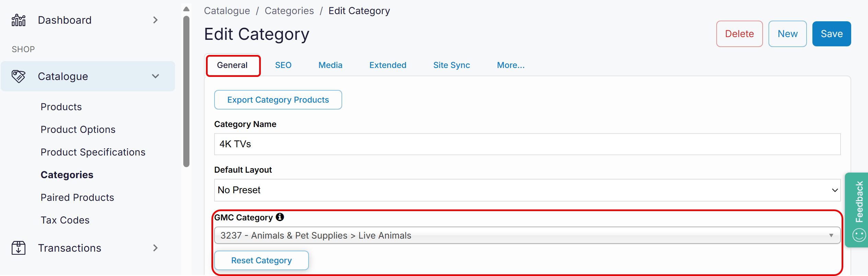Click Export Category Products button

click(x=278, y=100)
